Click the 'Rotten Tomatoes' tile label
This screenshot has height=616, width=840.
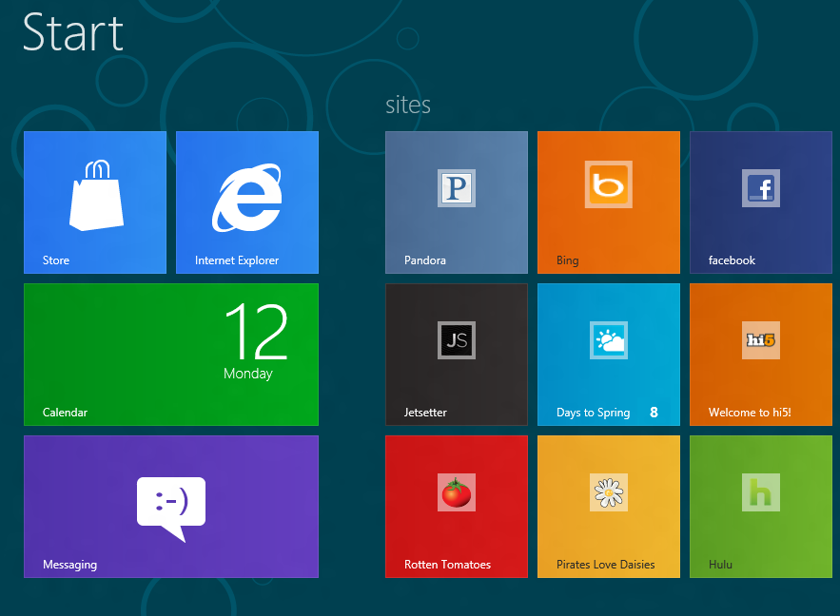click(x=447, y=565)
